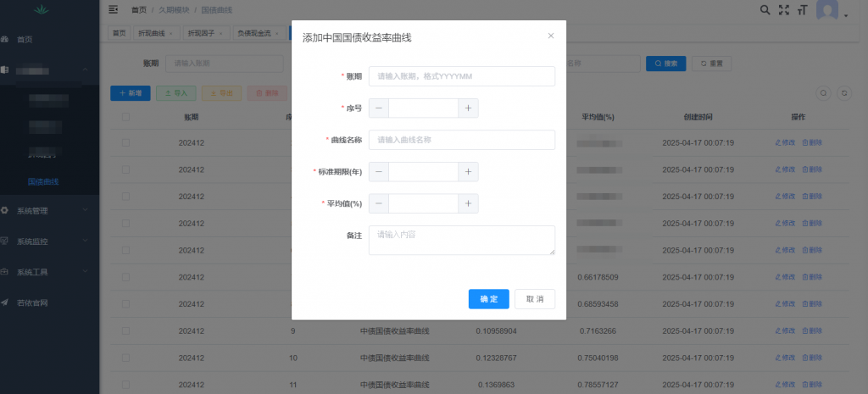The width and height of the screenshot is (868, 394).
Task: Switch to the 首页 tab
Action: (119, 33)
